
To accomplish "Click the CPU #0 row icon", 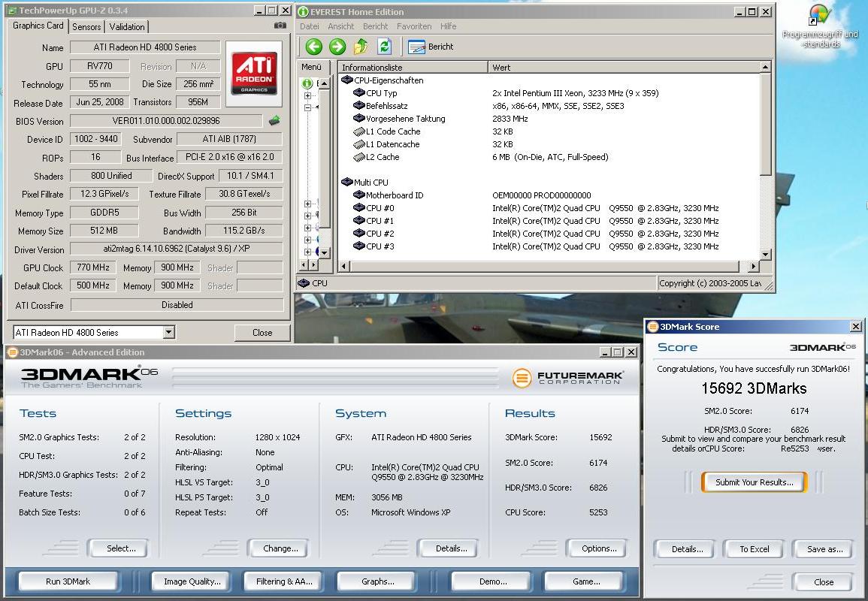I will 358,208.
